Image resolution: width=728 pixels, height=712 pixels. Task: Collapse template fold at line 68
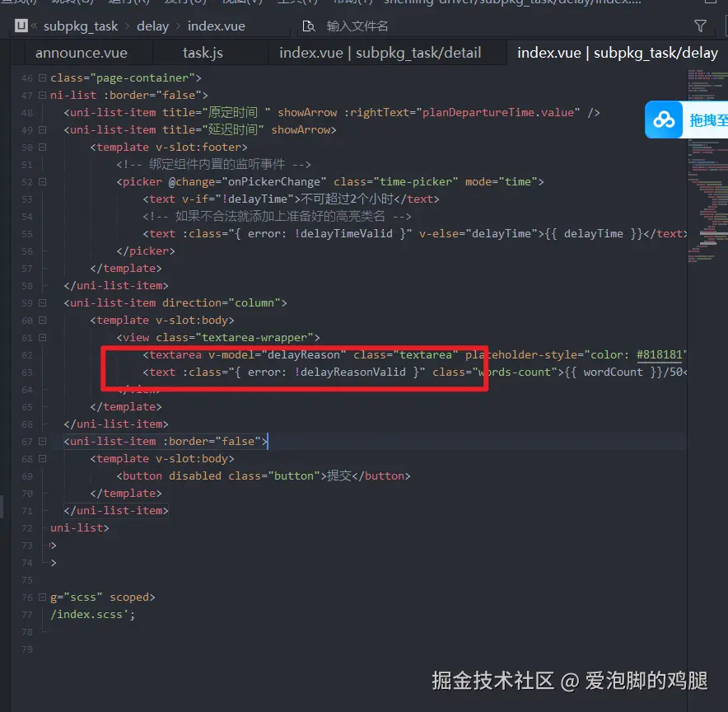[x=42, y=458]
